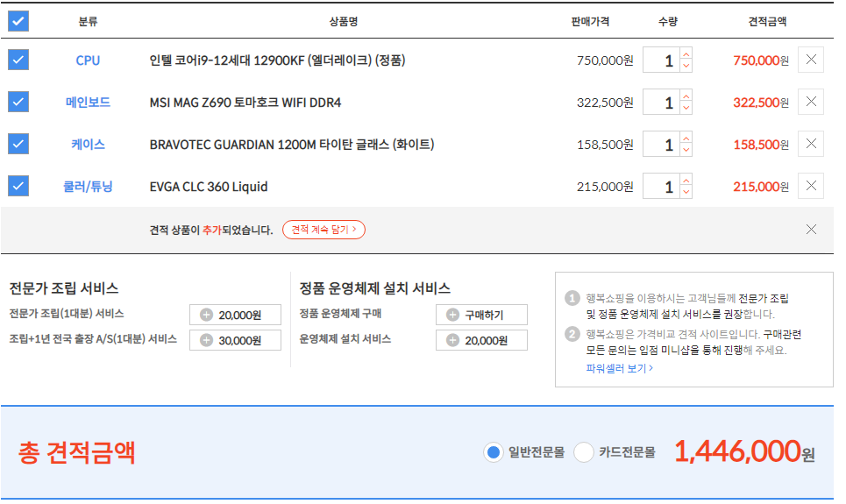This screenshot has height=504, width=846.
Task: Open the 케이스 category link
Action: (x=88, y=145)
